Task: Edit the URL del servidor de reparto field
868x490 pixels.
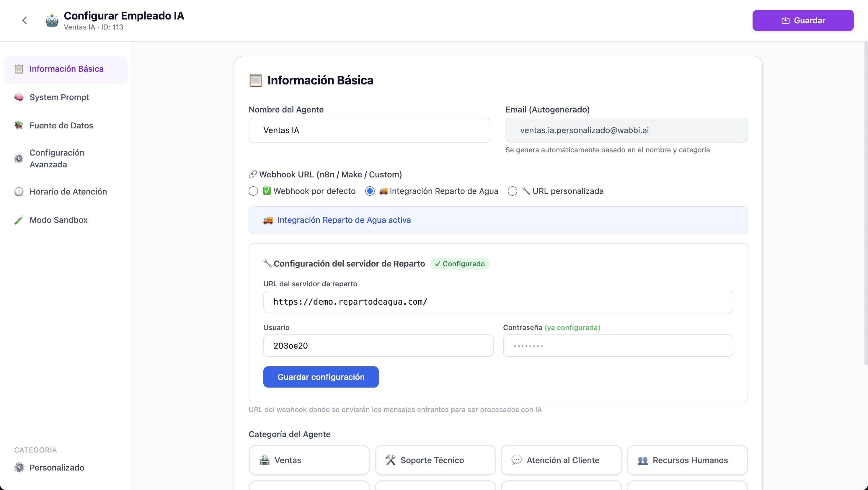Action: coord(498,302)
